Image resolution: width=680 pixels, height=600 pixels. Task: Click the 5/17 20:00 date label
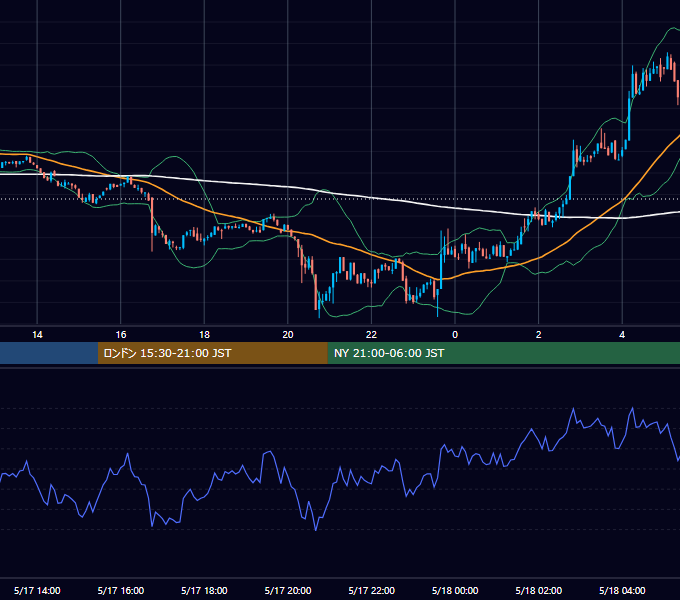pos(288,590)
